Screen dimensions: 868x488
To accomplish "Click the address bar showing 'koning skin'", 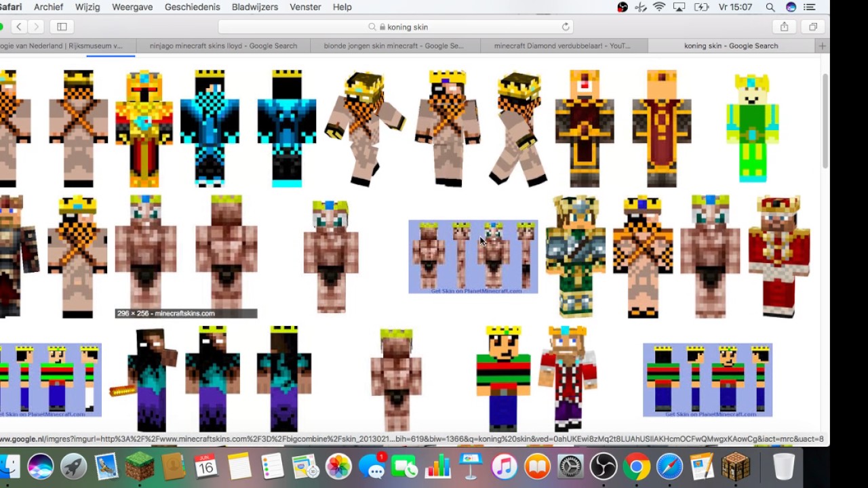I will (396, 27).
